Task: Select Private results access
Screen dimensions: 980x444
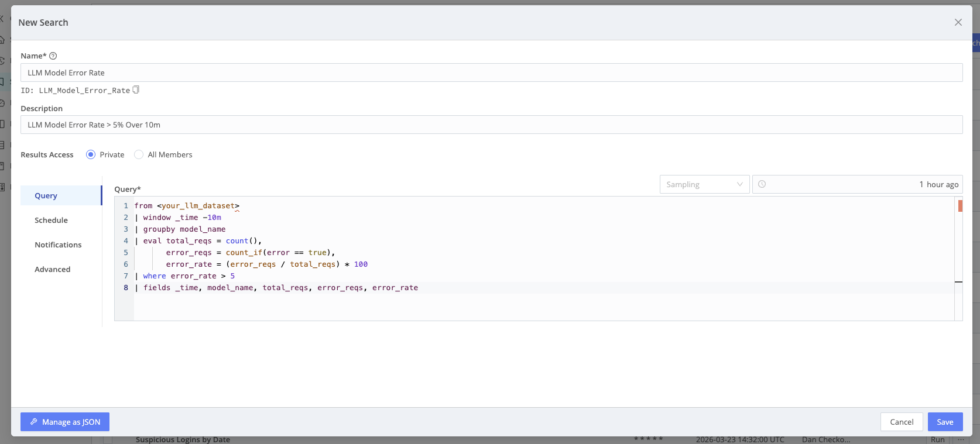Action: (90, 154)
